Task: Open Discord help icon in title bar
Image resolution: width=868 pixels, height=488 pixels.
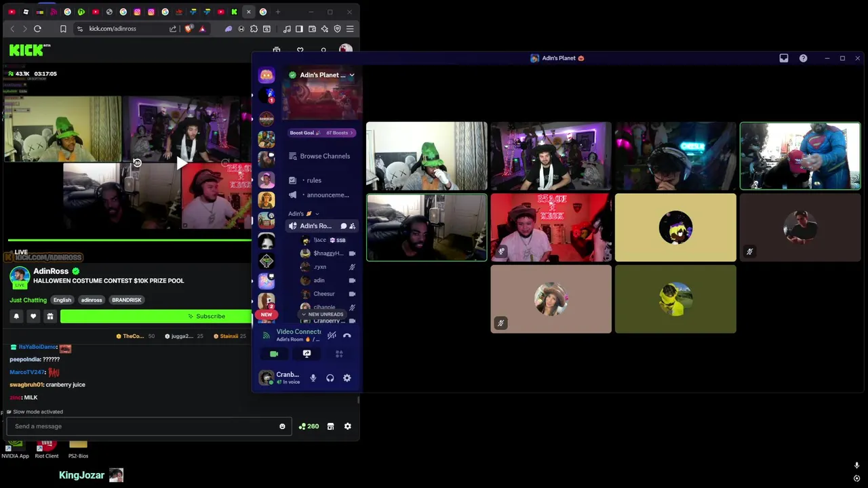Action: [x=803, y=58]
